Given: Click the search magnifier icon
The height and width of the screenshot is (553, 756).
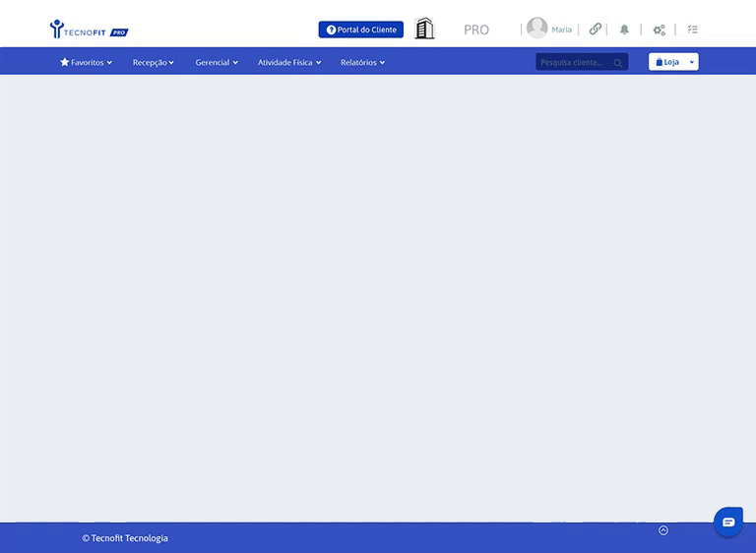Looking at the screenshot, I should pyautogui.click(x=617, y=63).
